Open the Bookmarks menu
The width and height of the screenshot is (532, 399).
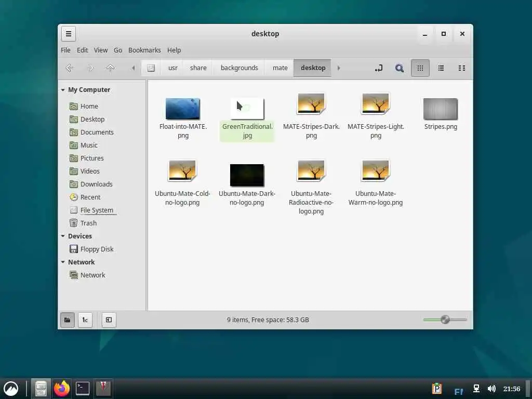(144, 50)
